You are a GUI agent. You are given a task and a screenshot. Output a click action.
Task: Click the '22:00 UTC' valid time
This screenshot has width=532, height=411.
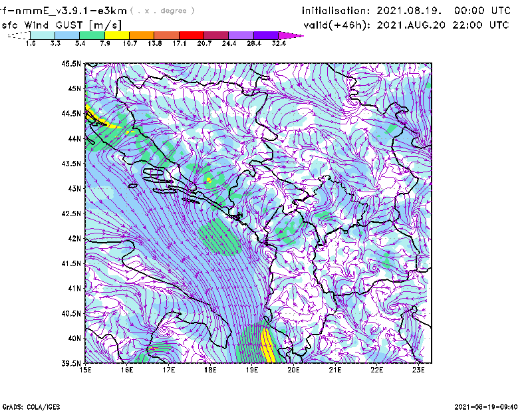[x=481, y=25]
